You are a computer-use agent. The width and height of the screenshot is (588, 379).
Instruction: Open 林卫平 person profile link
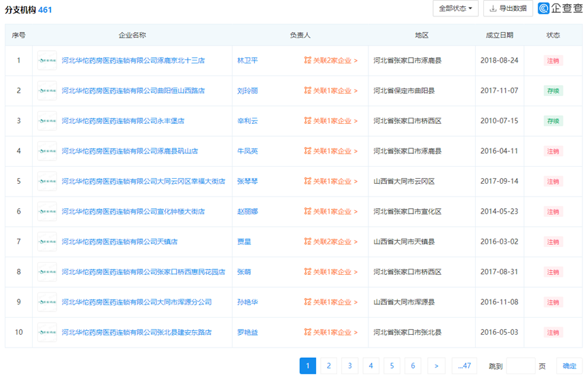[247, 61]
